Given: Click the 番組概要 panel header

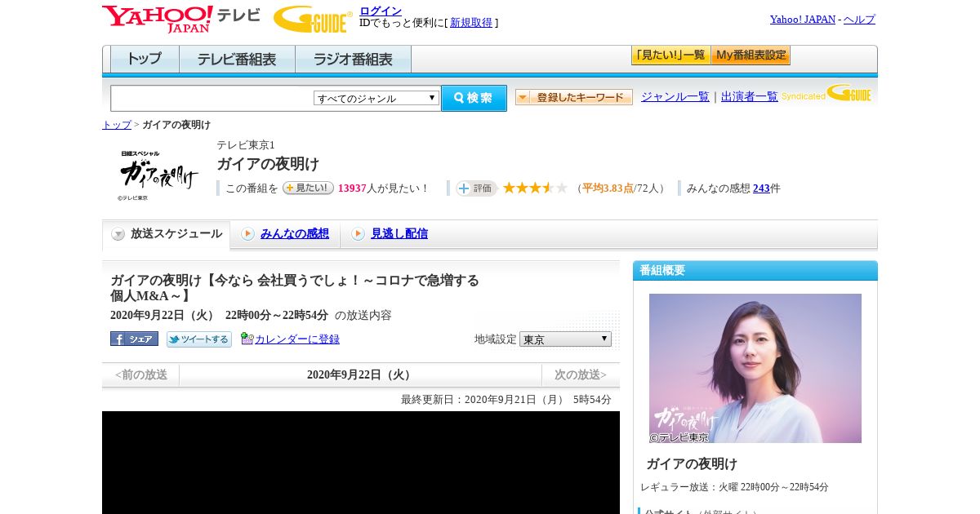Looking at the screenshot, I should coord(755,271).
